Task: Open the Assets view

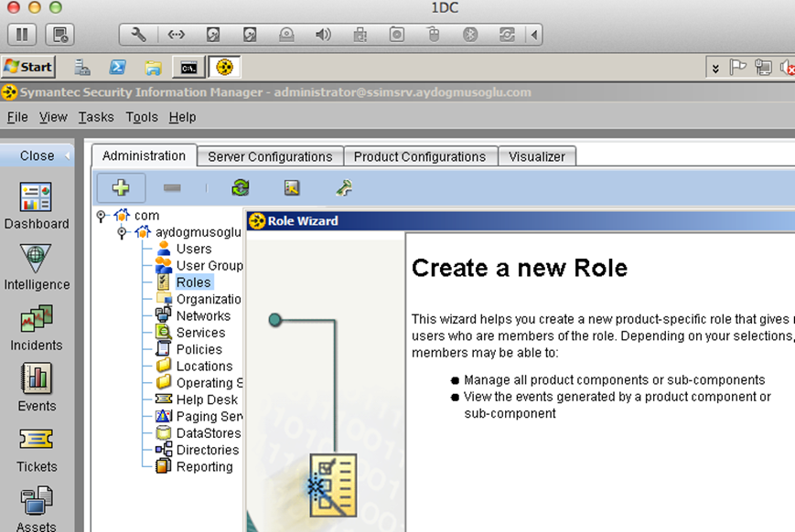Action: click(37, 509)
